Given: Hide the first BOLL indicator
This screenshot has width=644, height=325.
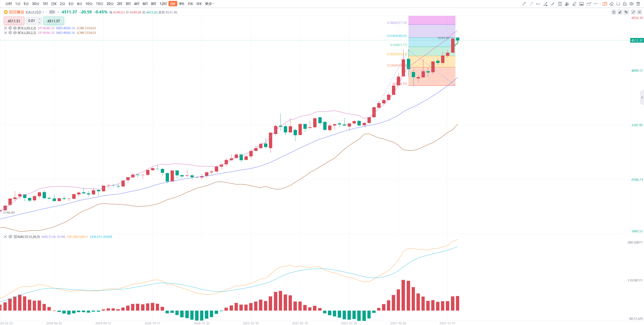Looking at the screenshot, I should pyautogui.click(x=15, y=28).
